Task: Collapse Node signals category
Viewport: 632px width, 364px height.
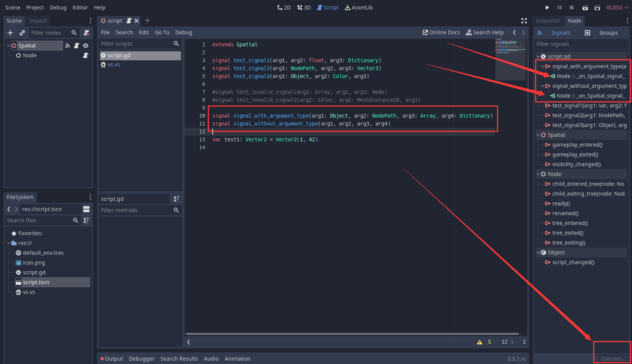Action: click(x=538, y=174)
